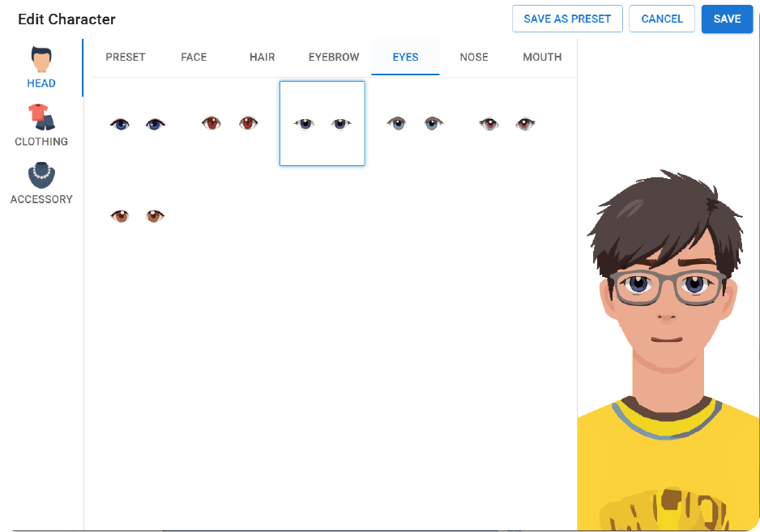Switch to the Preset tab
The image size is (760, 532).
click(x=126, y=57)
